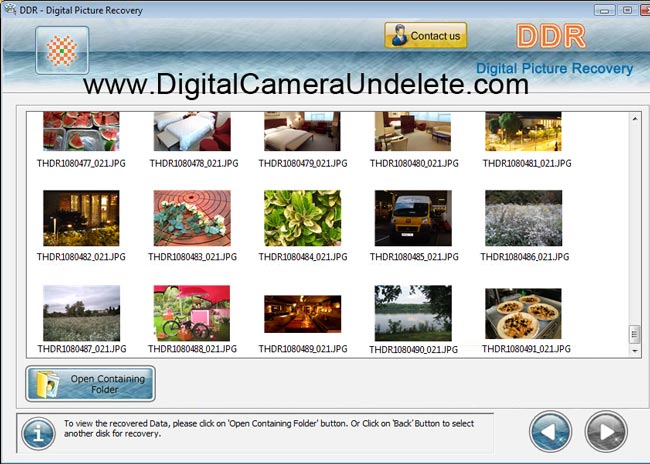Select cloudy meadow thumbnail THDR1080487_021
Viewport: 650px width, 464px height.
(x=81, y=313)
